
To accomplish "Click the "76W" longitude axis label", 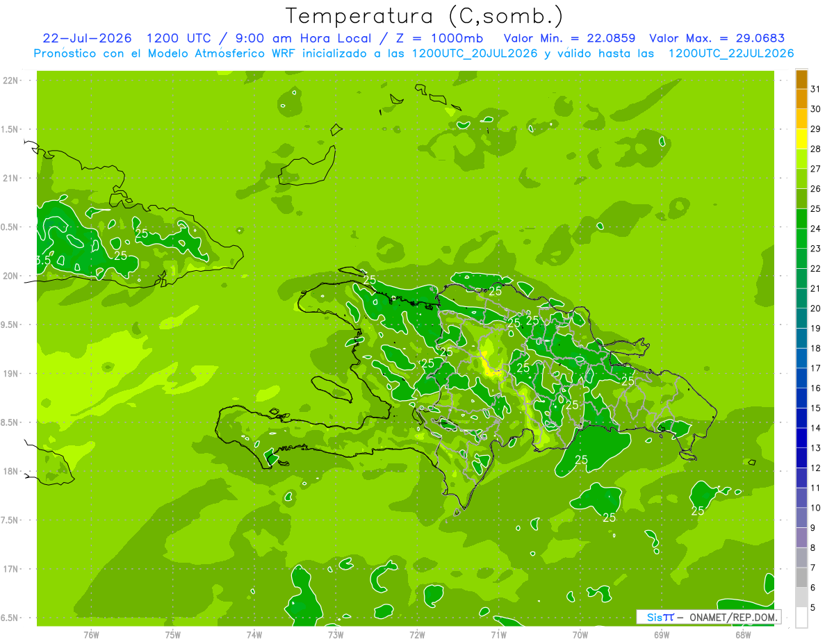I will [x=91, y=634].
